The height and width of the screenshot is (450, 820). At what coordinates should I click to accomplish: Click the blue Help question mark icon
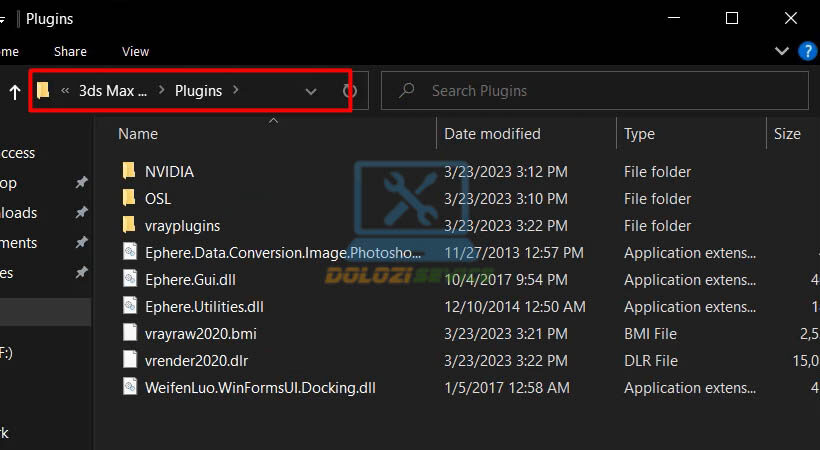point(808,51)
